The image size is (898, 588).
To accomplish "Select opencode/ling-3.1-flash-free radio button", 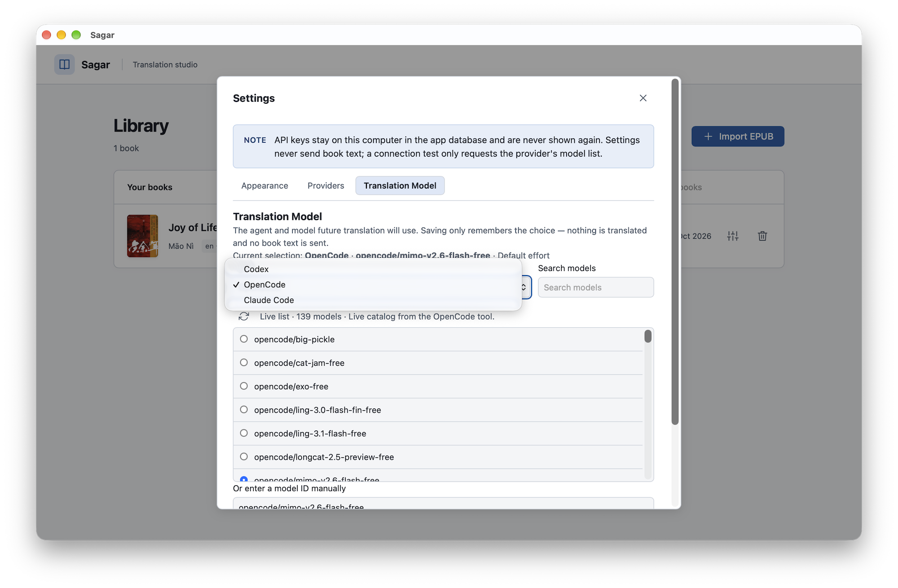I will pyautogui.click(x=244, y=433).
